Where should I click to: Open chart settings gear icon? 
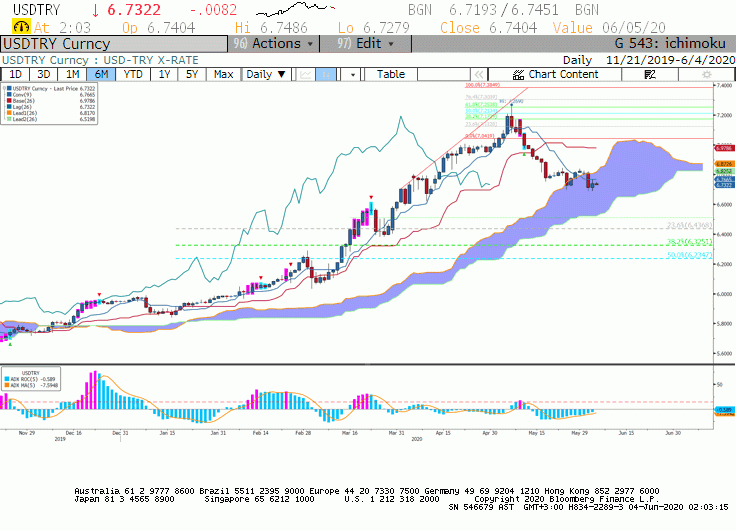pos(706,75)
